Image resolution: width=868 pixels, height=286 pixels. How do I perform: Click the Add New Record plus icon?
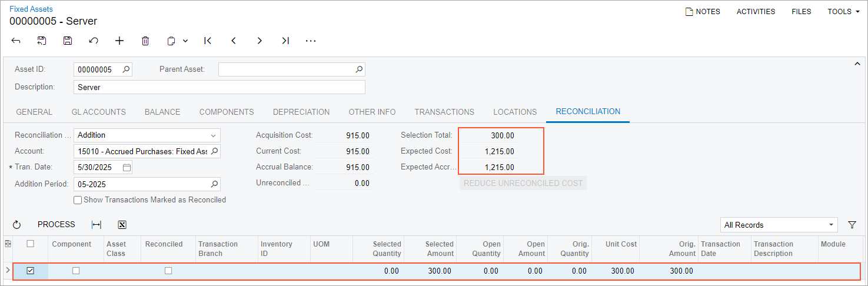119,41
